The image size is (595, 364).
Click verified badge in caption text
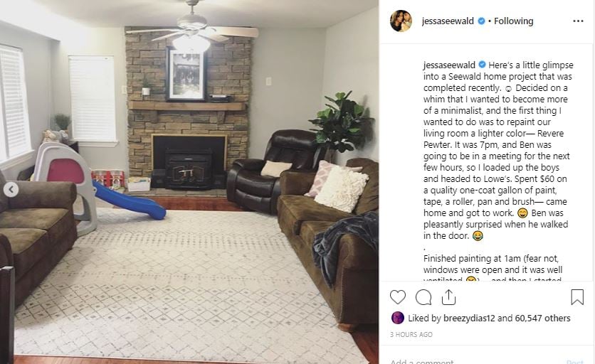point(482,65)
